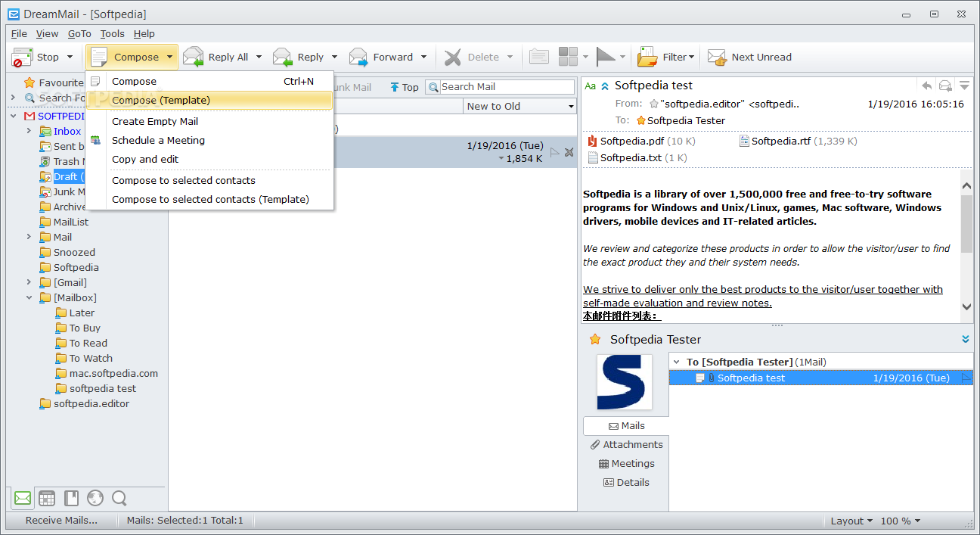Image resolution: width=980 pixels, height=535 pixels.
Task: Click the Forward envelope icon
Action: click(358, 57)
